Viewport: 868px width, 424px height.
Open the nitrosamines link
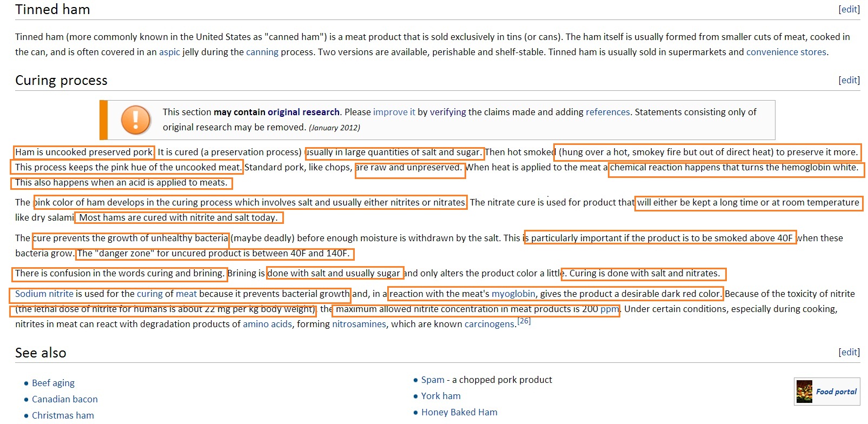point(359,324)
